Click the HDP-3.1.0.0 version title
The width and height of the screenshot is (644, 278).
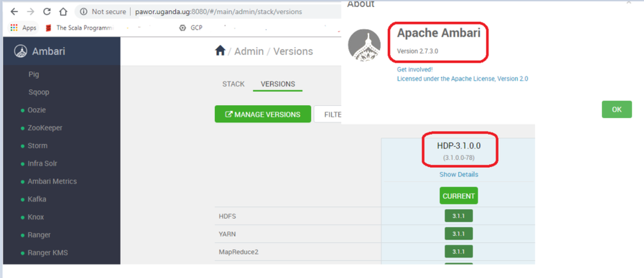(459, 146)
